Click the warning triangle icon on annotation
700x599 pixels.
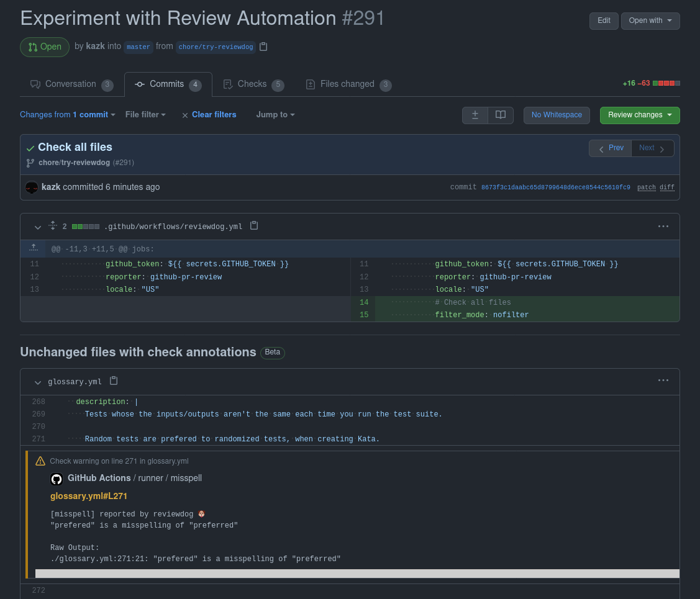click(x=40, y=461)
